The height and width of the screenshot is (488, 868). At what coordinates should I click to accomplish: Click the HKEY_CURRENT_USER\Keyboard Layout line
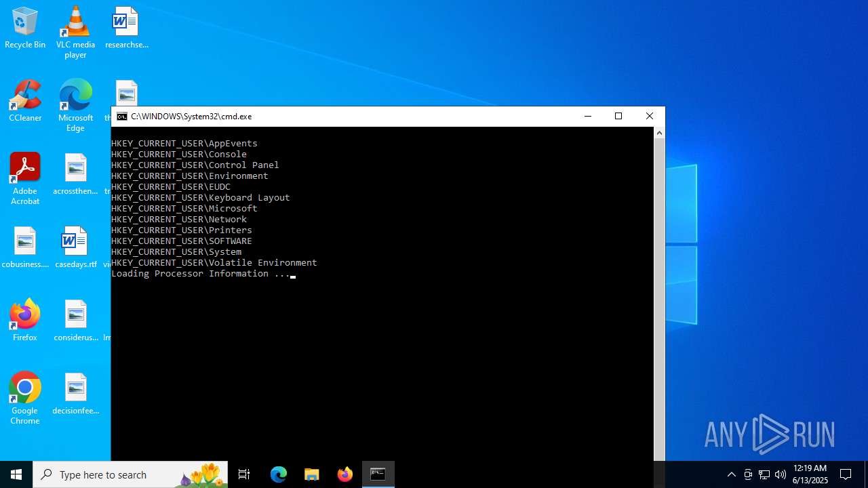coord(201,198)
